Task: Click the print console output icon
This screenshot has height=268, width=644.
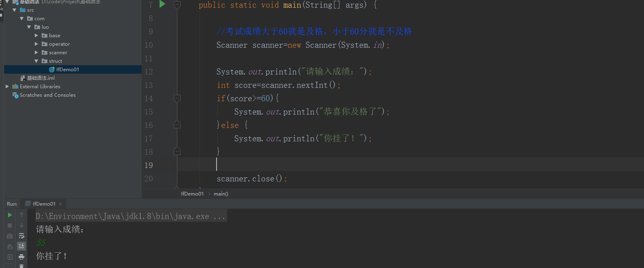Action: click(x=21, y=257)
